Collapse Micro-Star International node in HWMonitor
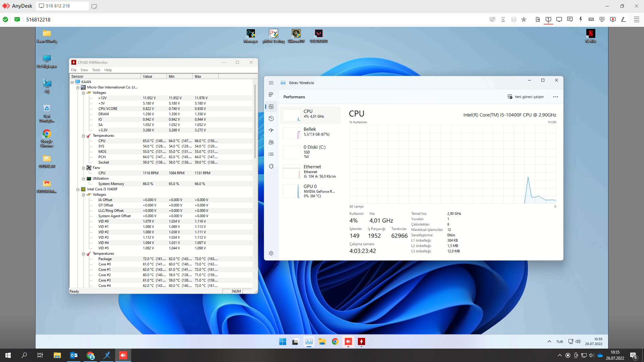644x362 pixels. [x=78, y=87]
